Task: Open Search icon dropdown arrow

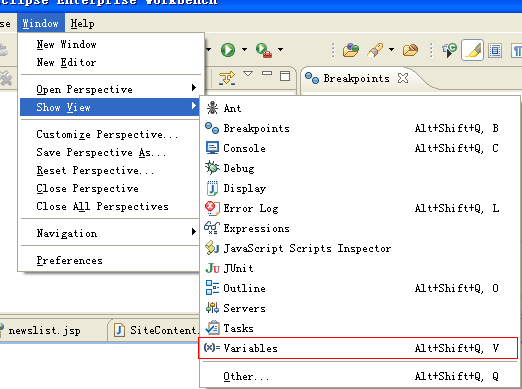Action: (x=391, y=50)
